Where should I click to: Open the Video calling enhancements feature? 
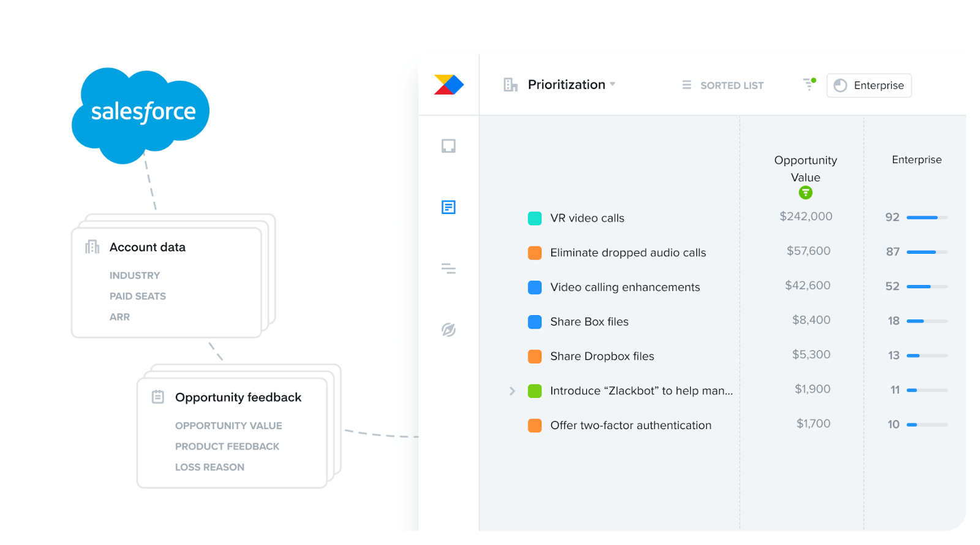point(625,288)
